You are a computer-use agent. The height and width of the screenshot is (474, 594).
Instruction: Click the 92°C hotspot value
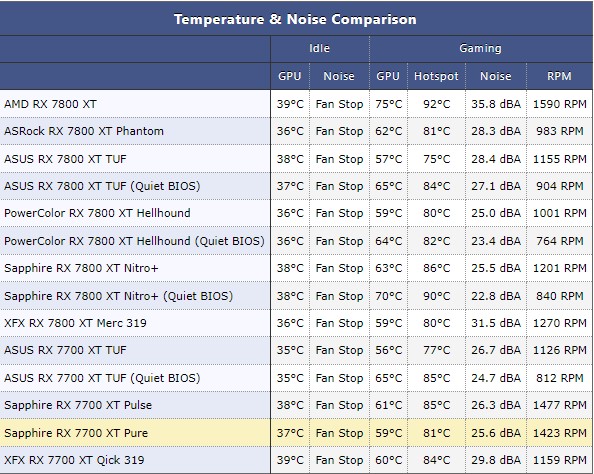pyautogui.click(x=436, y=104)
